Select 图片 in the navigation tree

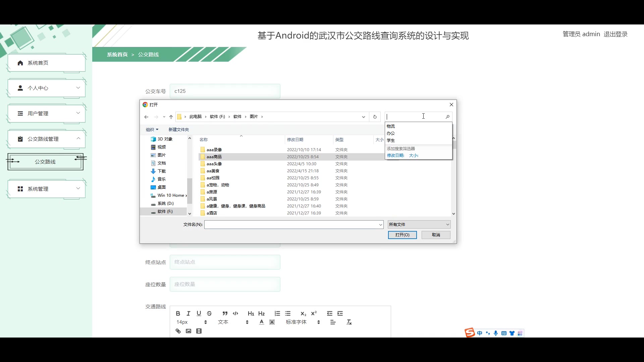tap(161, 155)
